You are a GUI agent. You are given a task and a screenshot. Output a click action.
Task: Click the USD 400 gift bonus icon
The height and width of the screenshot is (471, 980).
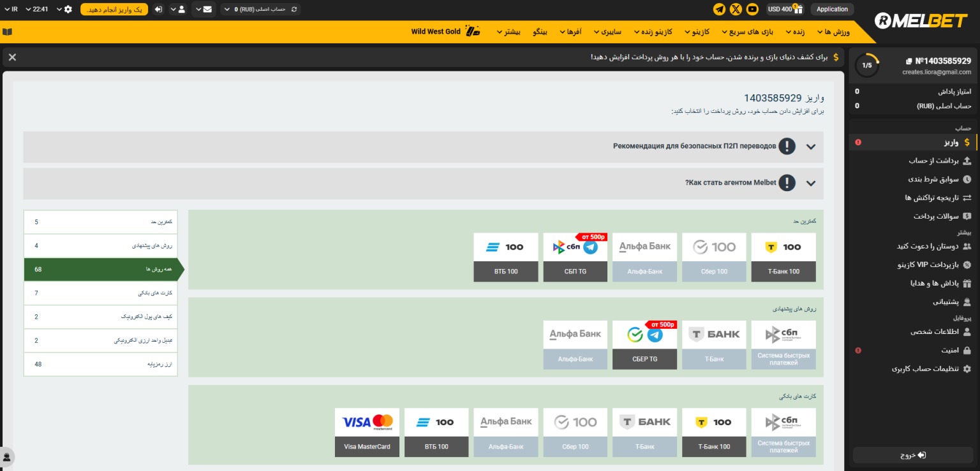(798, 9)
